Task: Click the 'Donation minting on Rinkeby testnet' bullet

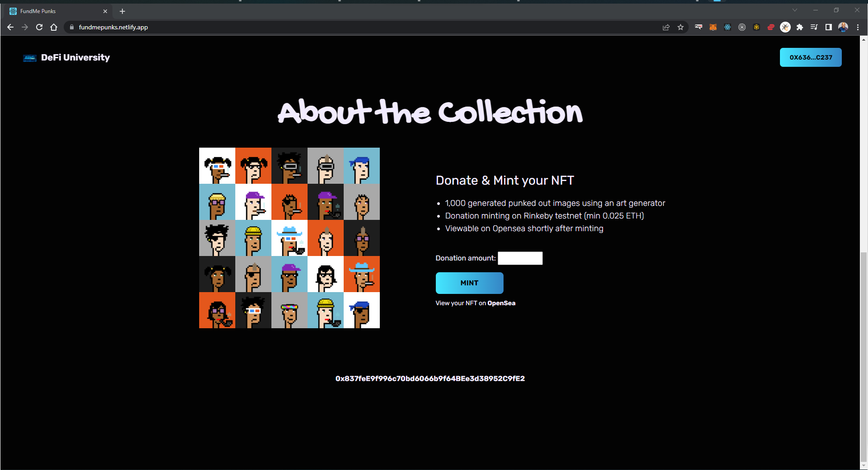Action: 544,216
